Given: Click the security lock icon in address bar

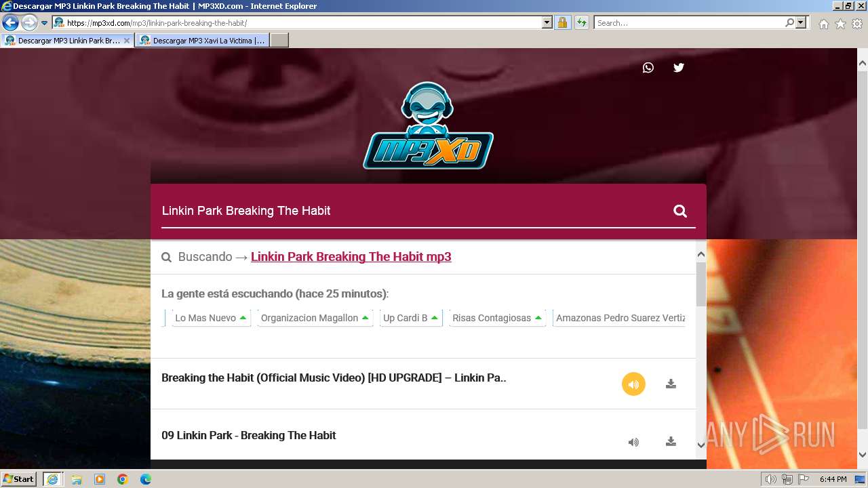Looking at the screenshot, I should point(562,23).
